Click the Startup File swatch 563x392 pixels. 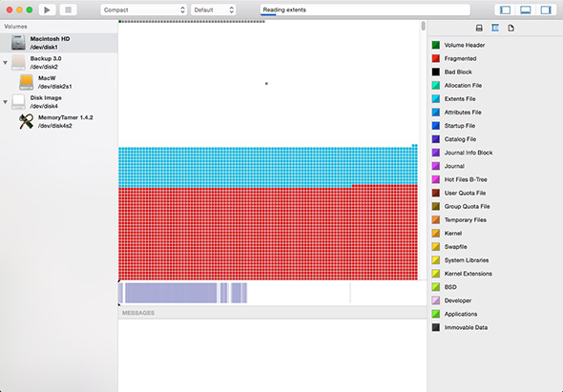click(x=435, y=126)
